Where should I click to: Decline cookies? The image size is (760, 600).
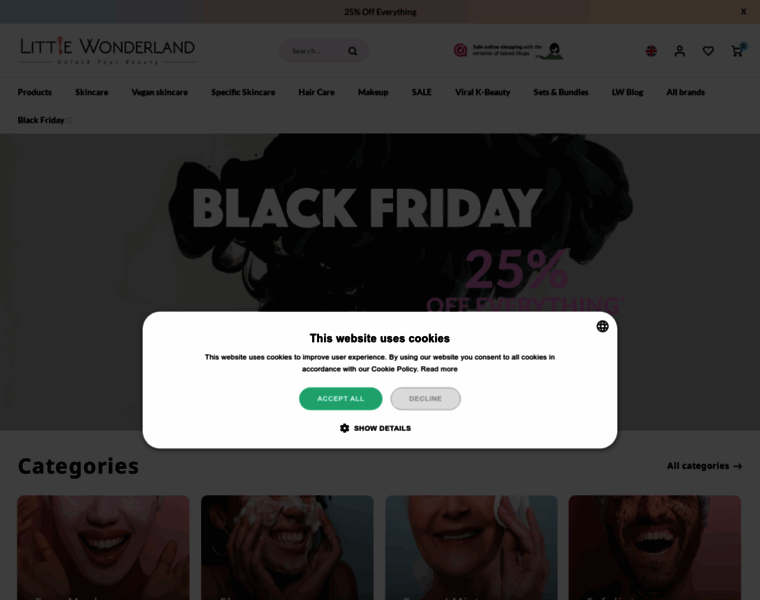pos(425,398)
